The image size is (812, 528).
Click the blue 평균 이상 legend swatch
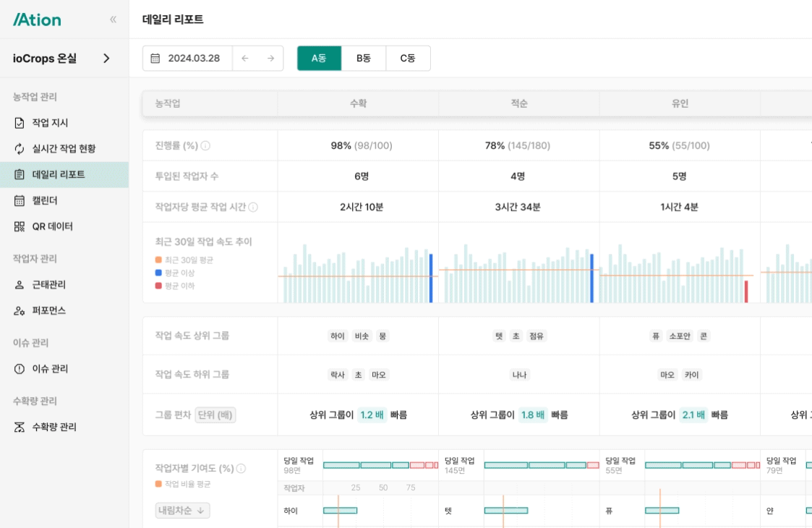158,273
